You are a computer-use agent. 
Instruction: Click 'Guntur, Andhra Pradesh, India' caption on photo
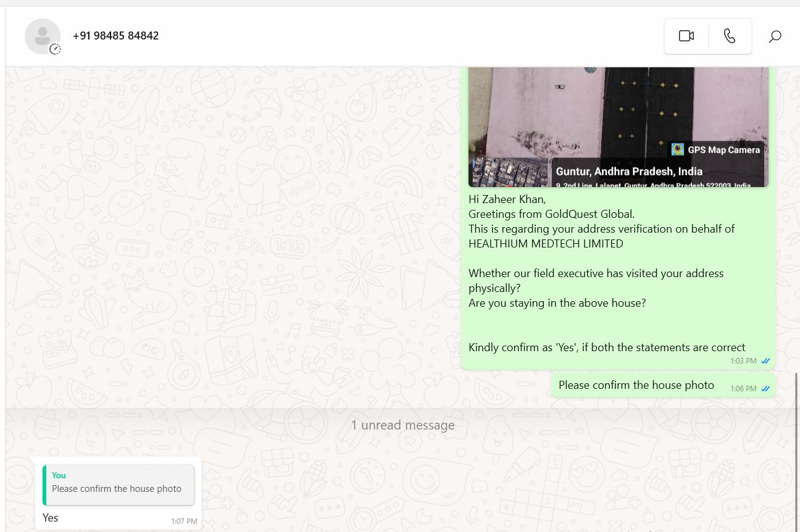629,172
